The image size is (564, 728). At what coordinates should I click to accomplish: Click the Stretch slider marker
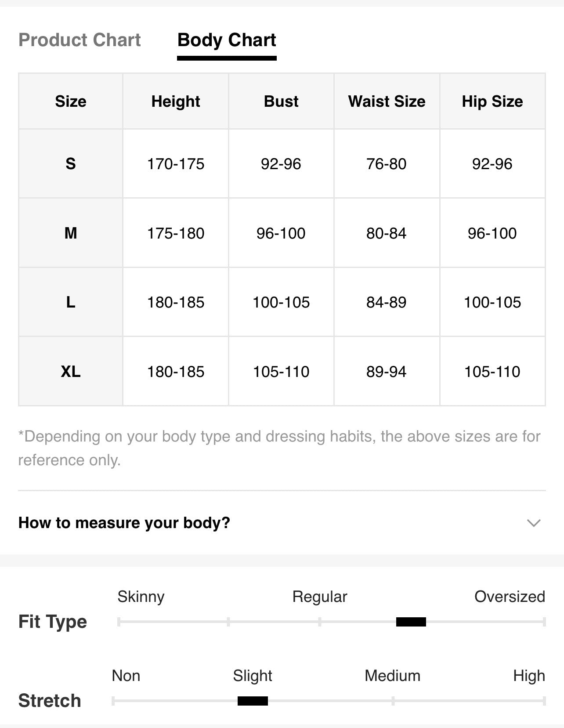(253, 701)
